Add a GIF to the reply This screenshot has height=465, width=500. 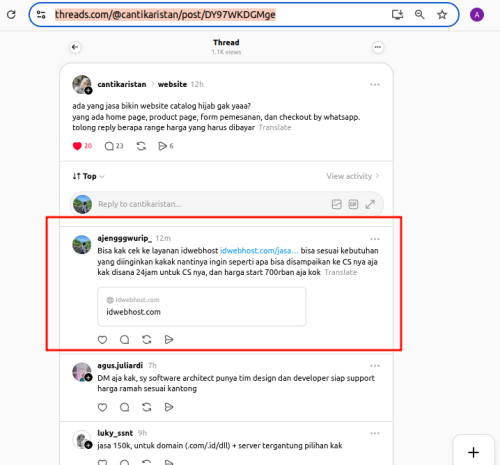353,204
